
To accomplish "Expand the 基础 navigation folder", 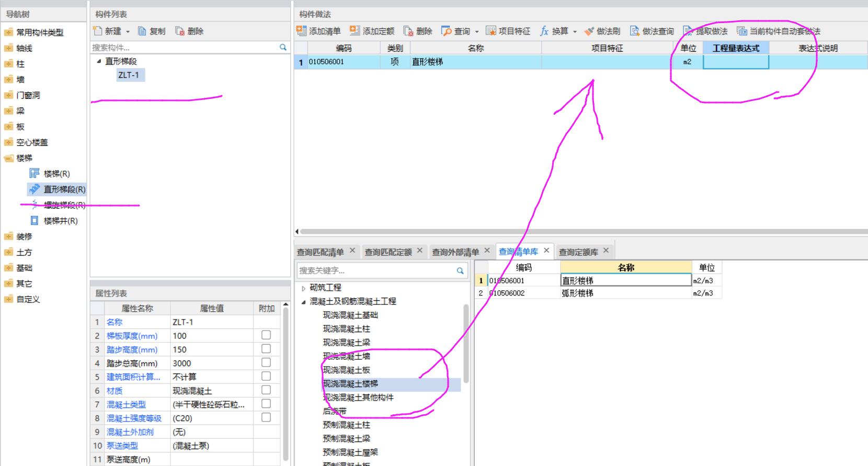I will point(8,268).
